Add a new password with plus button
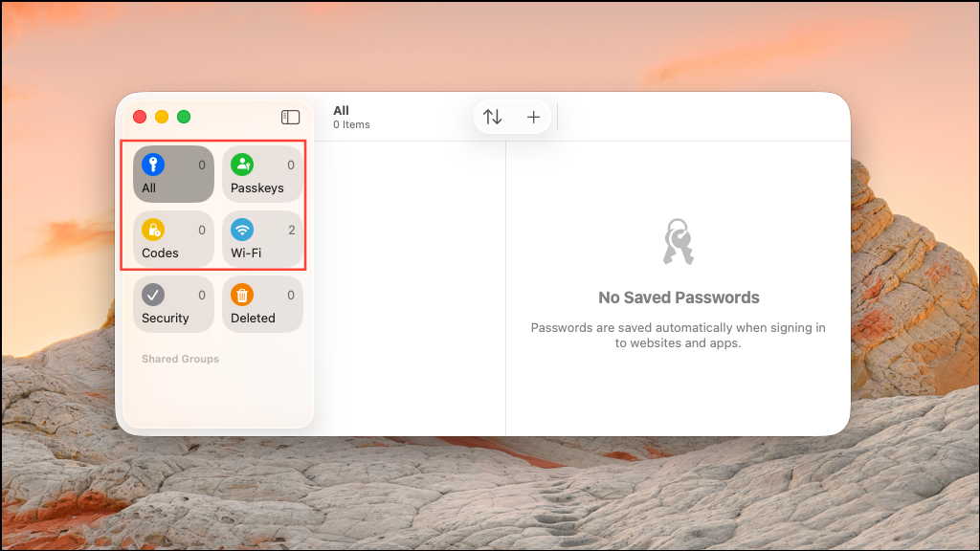The height and width of the screenshot is (551, 980). click(x=533, y=117)
